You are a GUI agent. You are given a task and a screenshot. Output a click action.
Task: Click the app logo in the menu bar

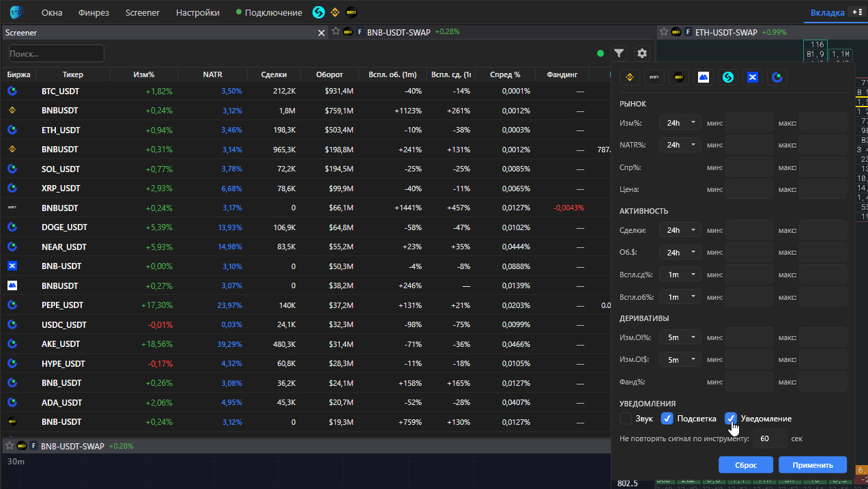(x=17, y=12)
